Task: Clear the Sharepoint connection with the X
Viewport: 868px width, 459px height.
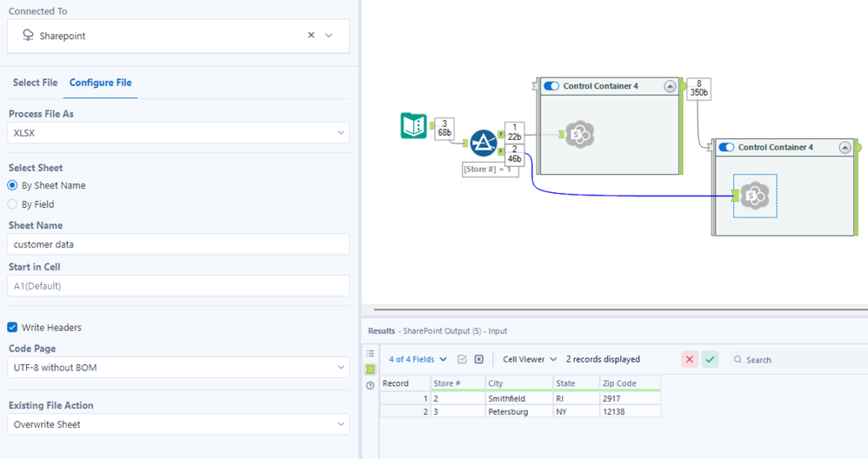Action: pos(311,36)
